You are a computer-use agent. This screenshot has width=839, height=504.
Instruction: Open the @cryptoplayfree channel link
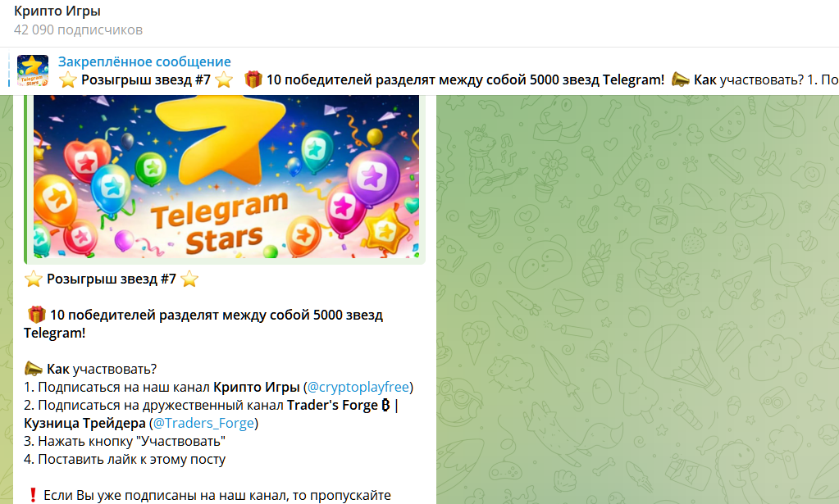358,387
